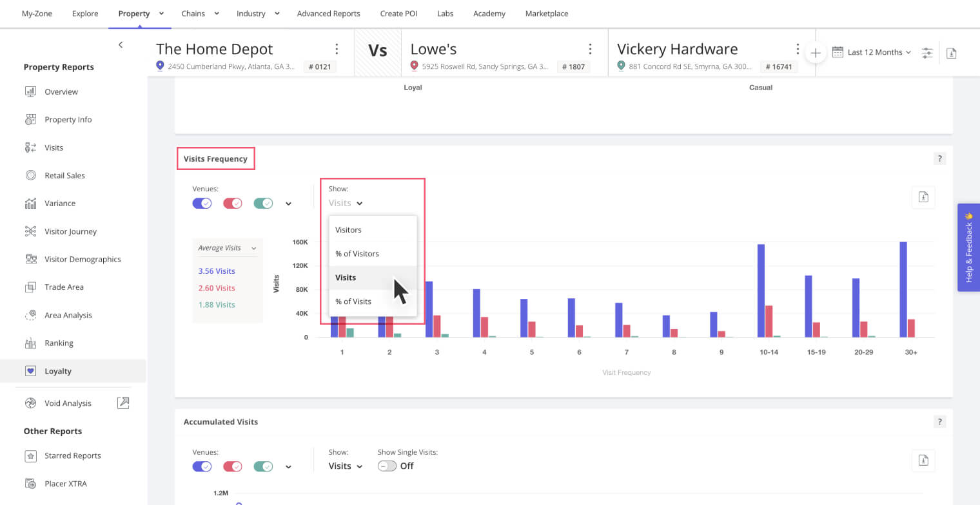Open the Overview report icon

pos(30,91)
